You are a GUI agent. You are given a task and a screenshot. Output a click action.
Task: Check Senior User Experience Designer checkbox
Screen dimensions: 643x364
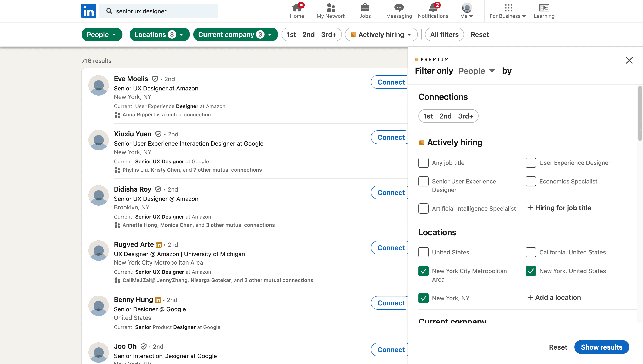[423, 181]
